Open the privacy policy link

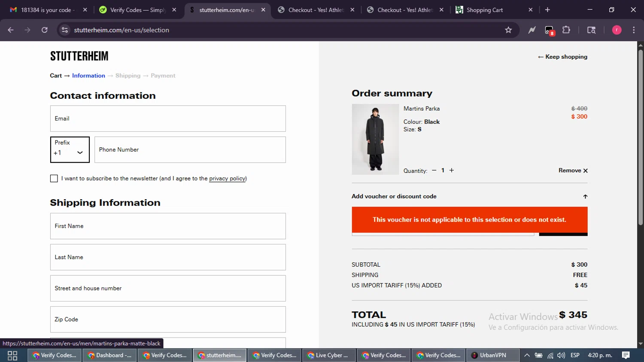click(x=228, y=179)
